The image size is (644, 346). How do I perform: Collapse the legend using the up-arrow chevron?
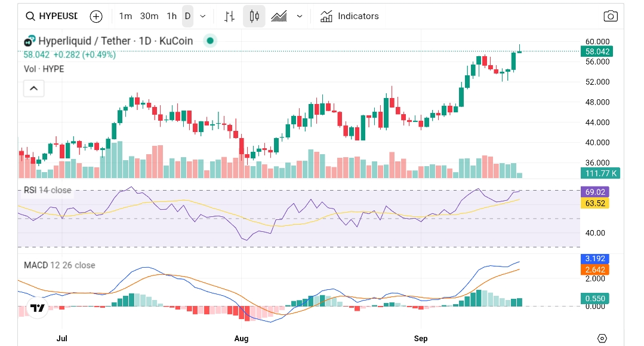point(33,88)
